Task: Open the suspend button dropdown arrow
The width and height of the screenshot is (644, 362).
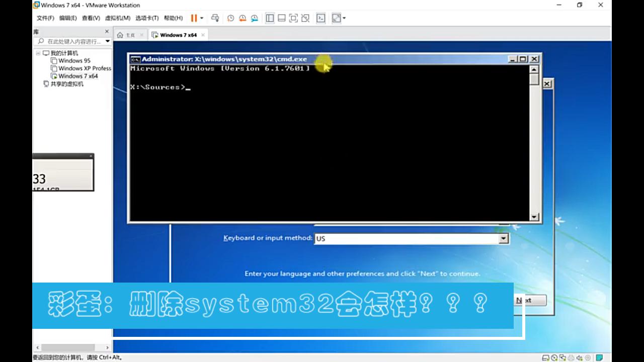Action: [x=201, y=18]
